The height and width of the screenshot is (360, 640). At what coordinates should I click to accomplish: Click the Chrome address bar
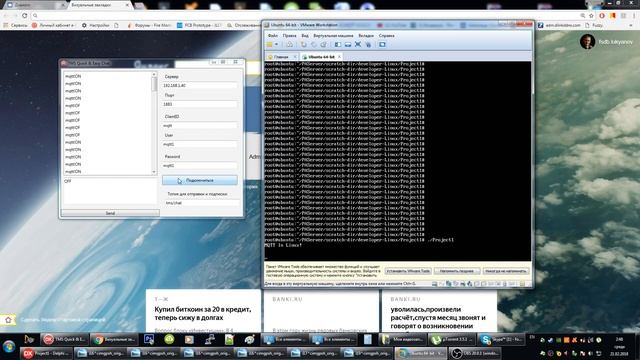click(x=306, y=15)
